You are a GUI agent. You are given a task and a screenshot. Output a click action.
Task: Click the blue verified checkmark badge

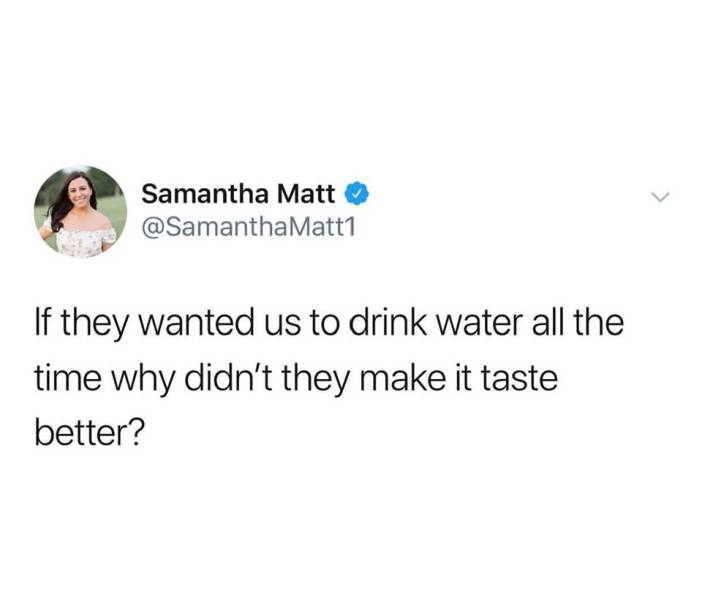pos(356,193)
